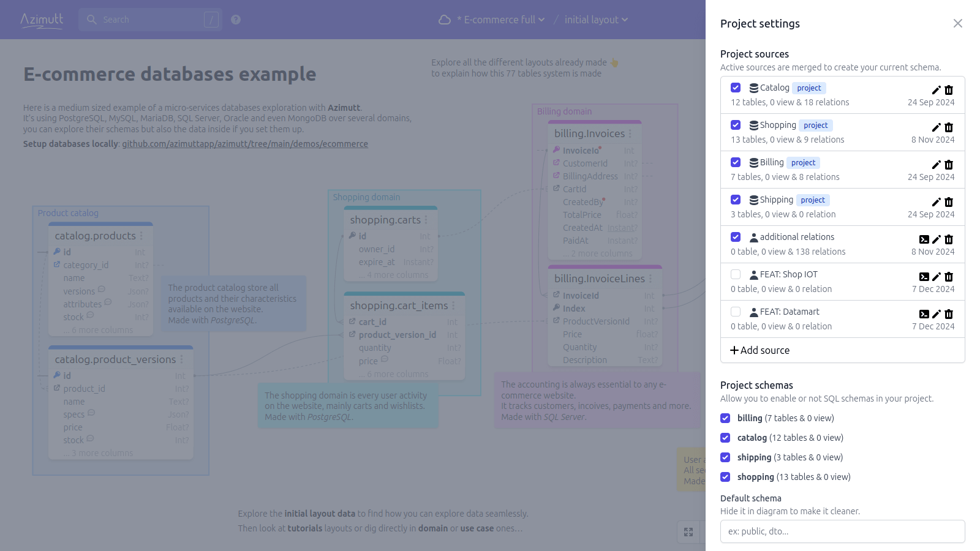Edit the Catalog source with pencil icon

pyautogui.click(x=936, y=90)
